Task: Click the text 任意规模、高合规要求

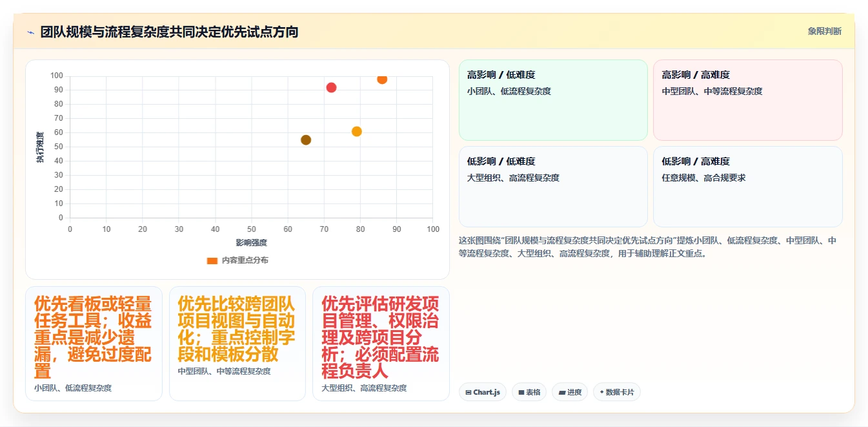Action: tap(703, 178)
